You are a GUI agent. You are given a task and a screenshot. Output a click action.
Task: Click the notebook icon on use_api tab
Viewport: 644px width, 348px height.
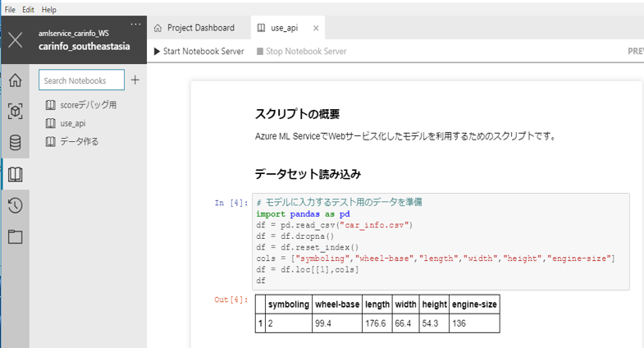261,28
